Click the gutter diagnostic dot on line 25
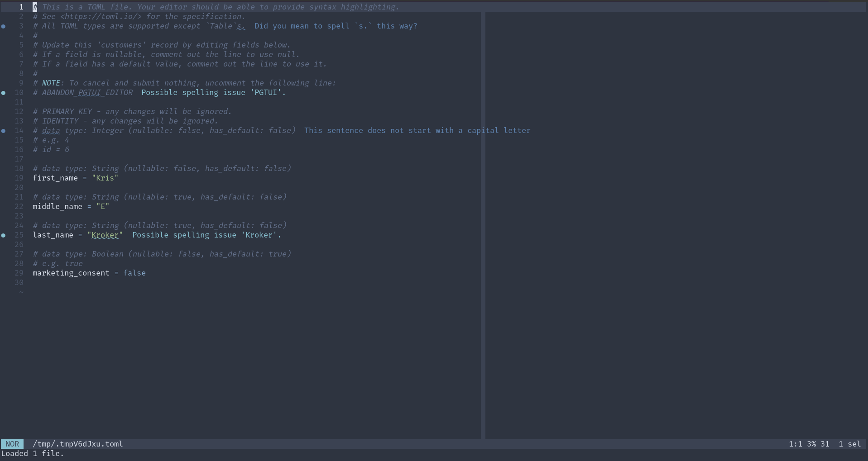 pos(4,235)
